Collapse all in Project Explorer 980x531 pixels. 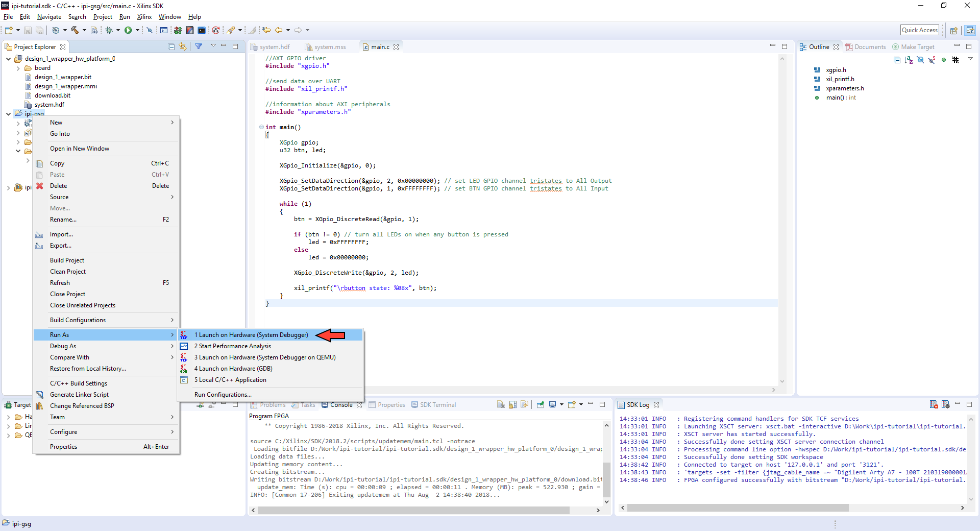171,46
